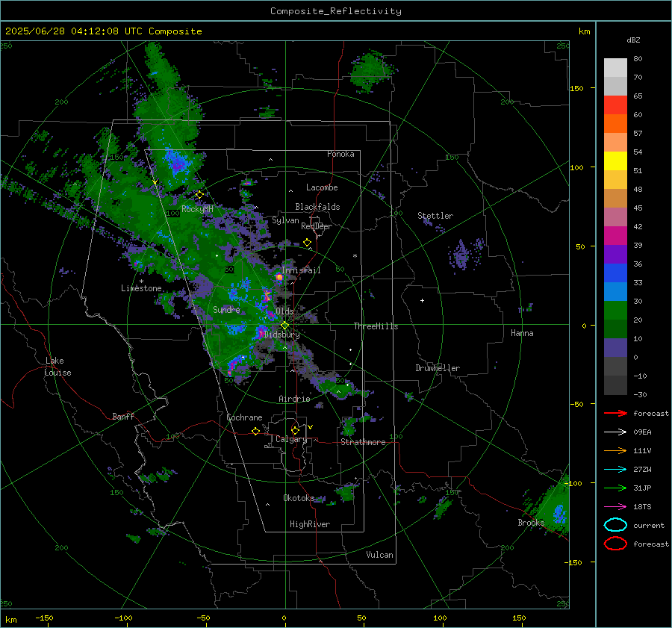Click the orange 111V arrow in legend
Image resolution: width=672 pixels, height=628 pixels.
tap(615, 450)
